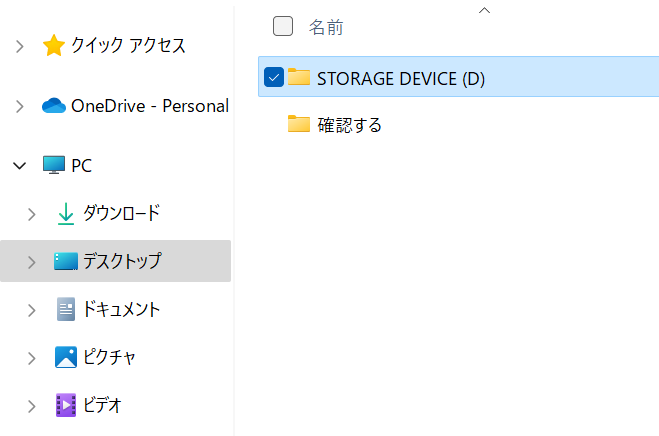Click the 確認する folder icon
Screen dimensions: 659x436
click(x=298, y=125)
